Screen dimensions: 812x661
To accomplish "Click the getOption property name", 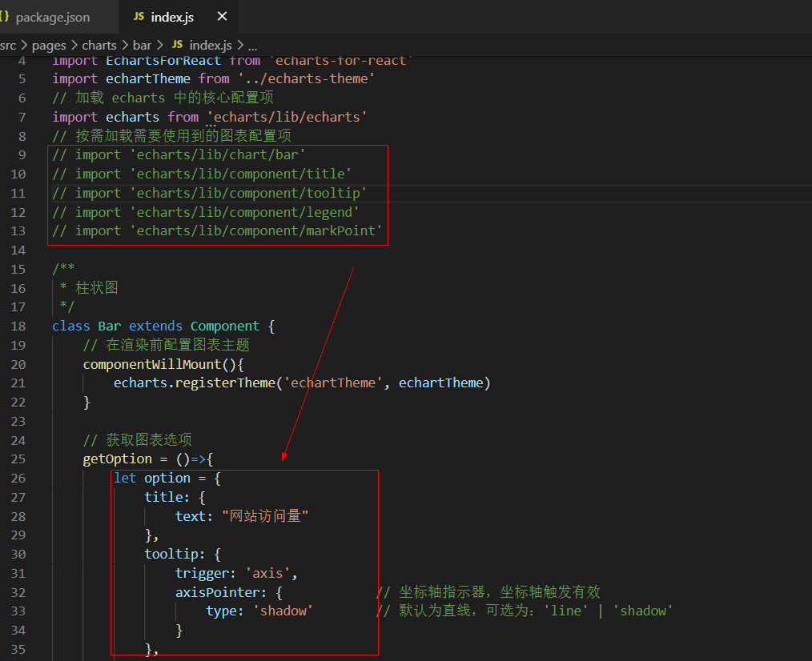I will [118, 459].
